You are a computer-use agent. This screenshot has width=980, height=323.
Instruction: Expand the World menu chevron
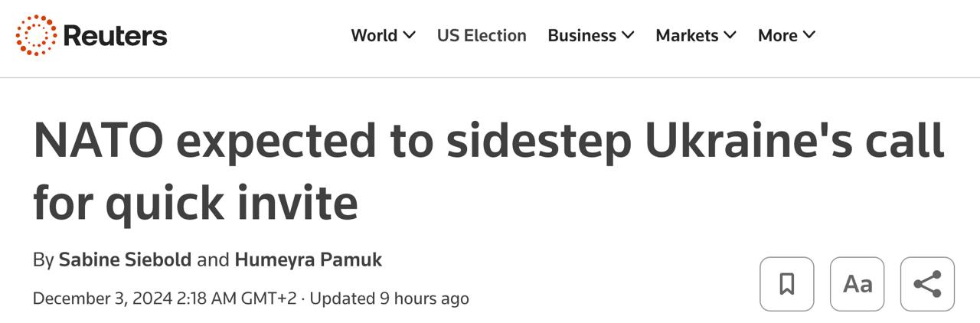click(410, 35)
